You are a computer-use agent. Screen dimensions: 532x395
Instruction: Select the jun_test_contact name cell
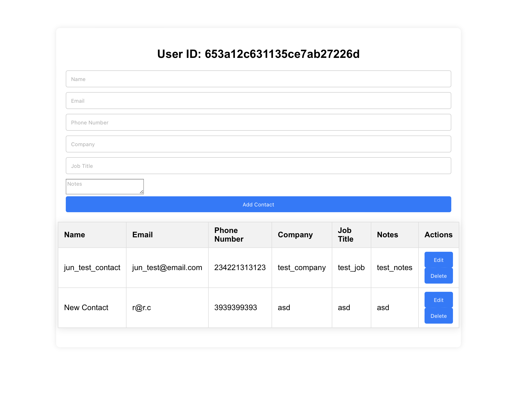pyautogui.click(x=92, y=267)
